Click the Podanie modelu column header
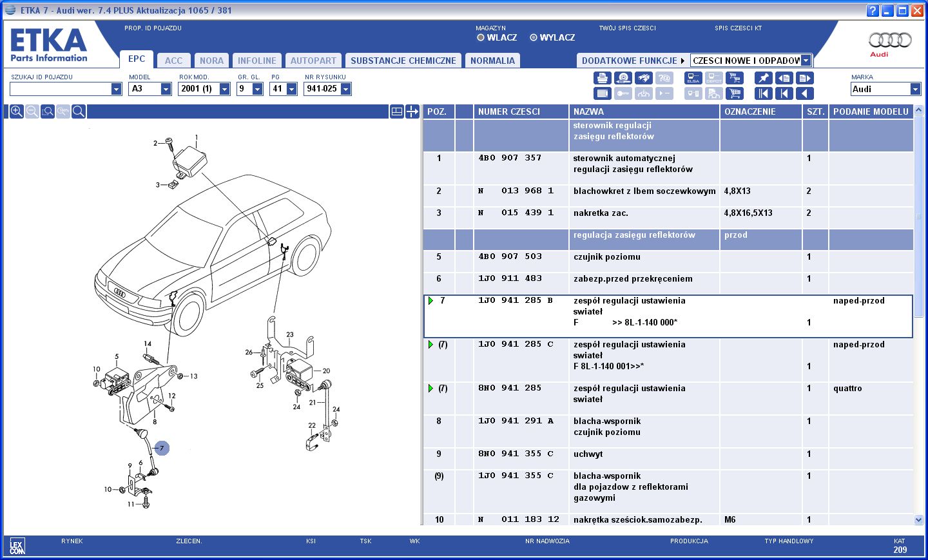This screenshot has width=928, height=560. coord(871,111)
